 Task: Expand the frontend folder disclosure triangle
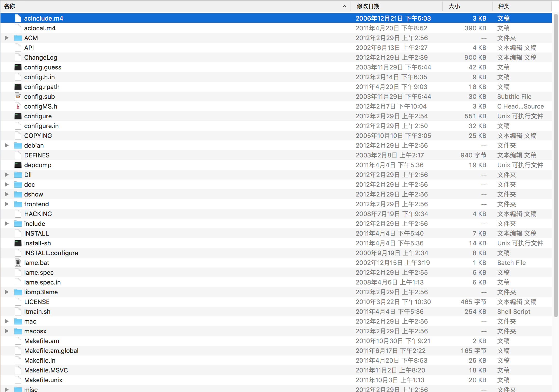coord(7,204)
